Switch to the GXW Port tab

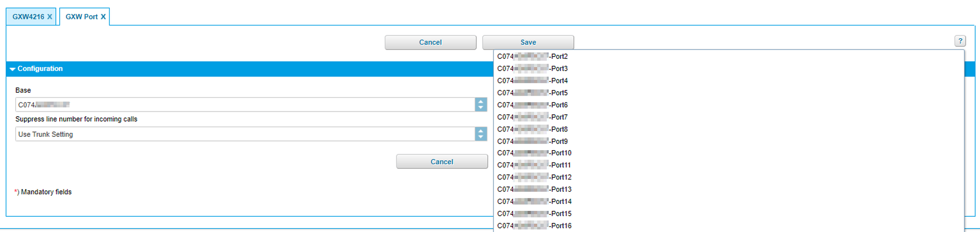[81, 17]
